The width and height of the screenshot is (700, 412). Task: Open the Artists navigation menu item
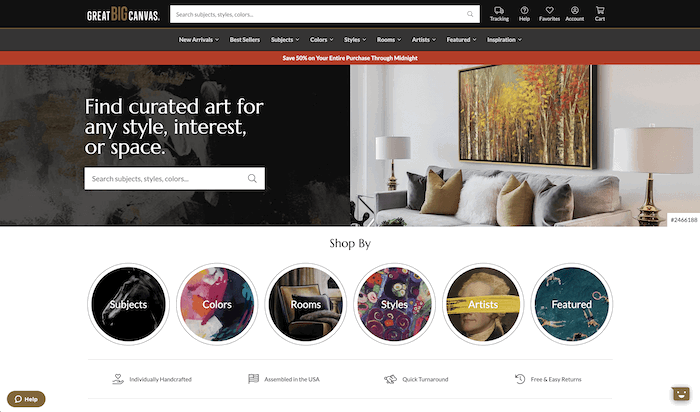pos(424,40)
